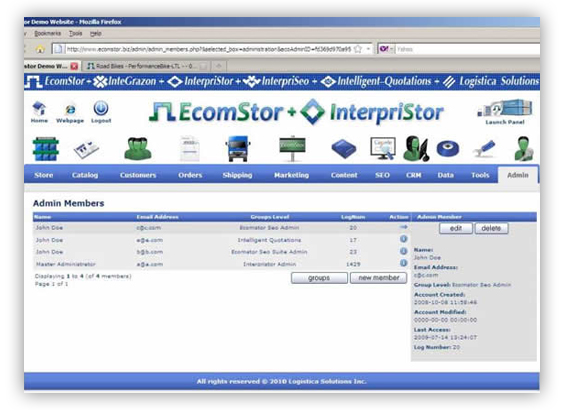Image resolution: width=564 pixels, height=410 pixels.
Task: Click info icon for Master Administrator row
Action: coord(404,263)
